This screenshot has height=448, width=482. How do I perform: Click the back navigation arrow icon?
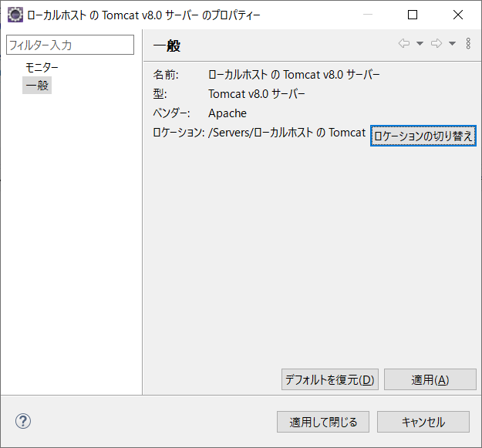pyautogui.click(x=404, y=43)
